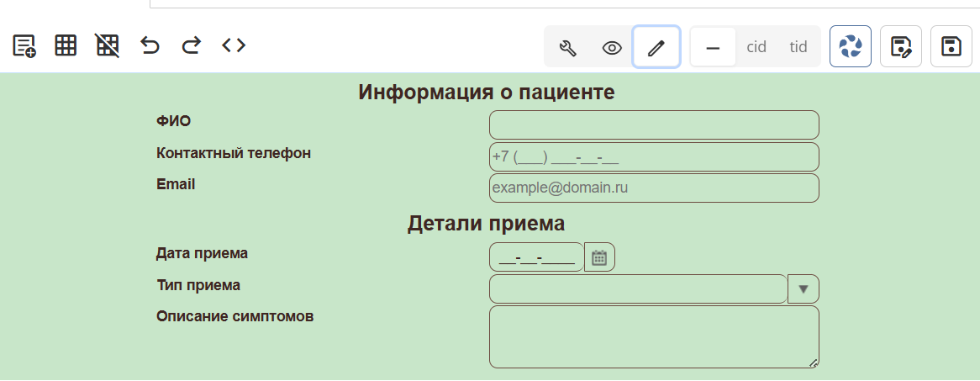Insert a table using grid icon
The width and height of the screenshot is (980, 381).
coord(66,45)
